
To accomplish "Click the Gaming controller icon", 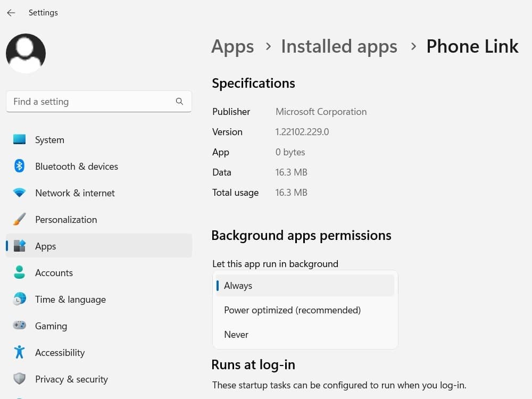I will click(x=20, y=326).
